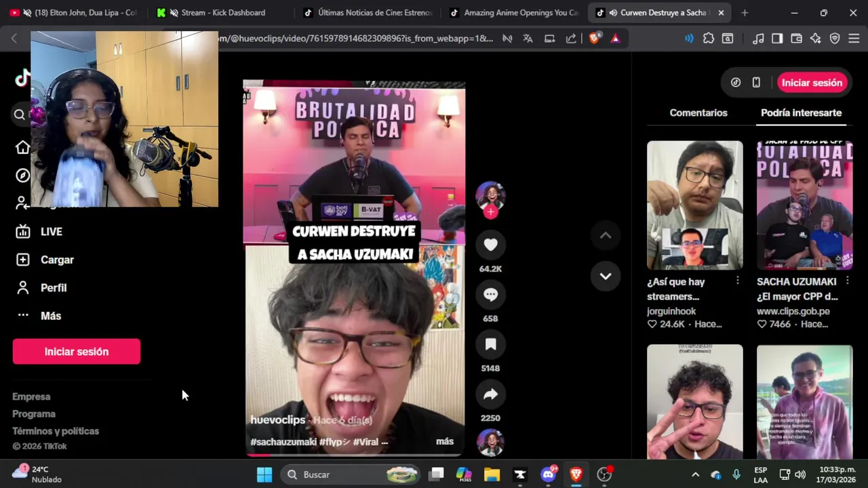Expand Empresa footer section
This screenshot has width=868, height=488.
(31, 396)
